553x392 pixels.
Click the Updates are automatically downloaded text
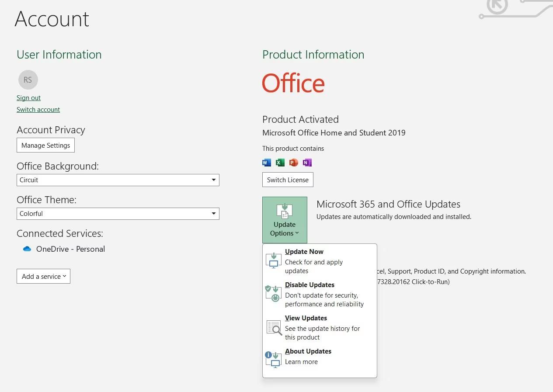tap(394, 217)
